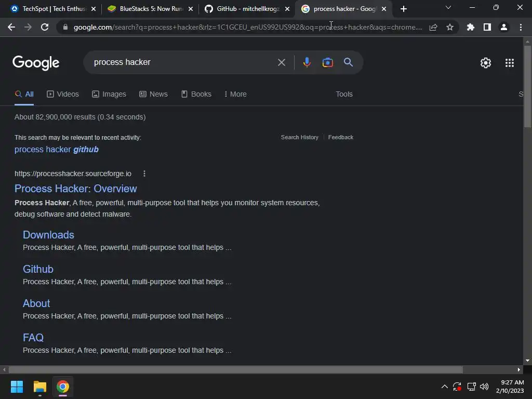Open File Explorer from taskbar
Screen dimensions: 532x399
click(39, 387)
